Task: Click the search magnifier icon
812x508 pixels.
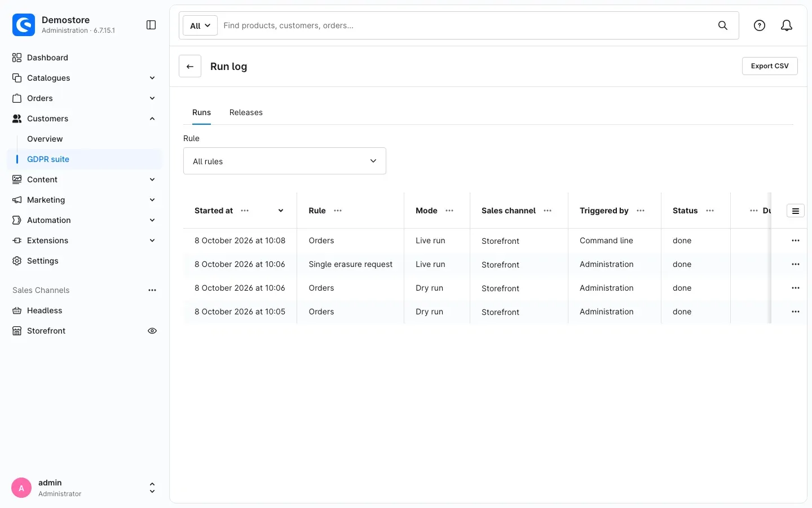Action: pos(723,25)
